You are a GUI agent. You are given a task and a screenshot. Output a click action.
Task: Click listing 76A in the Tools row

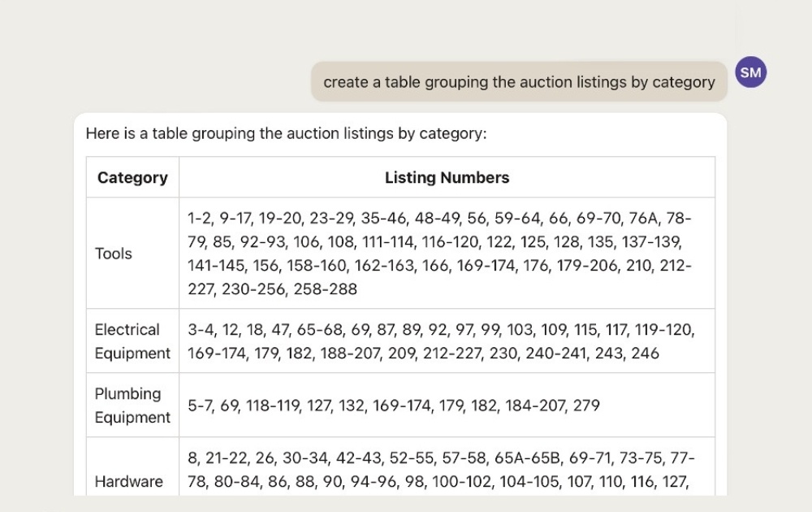tap(642, 218)
